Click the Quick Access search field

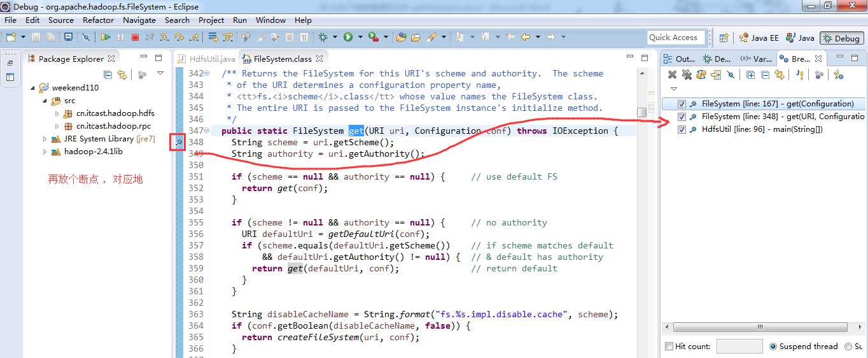[x=676, y=38]
